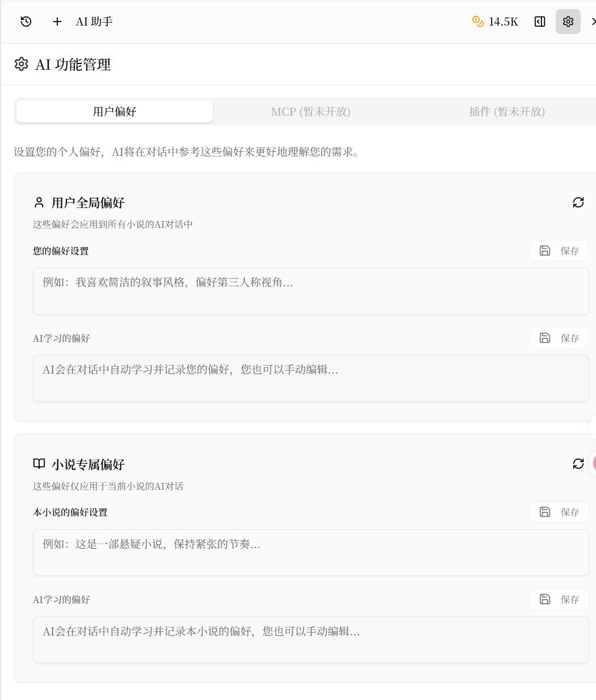Toggle the side panel layout icon
Image resolution: width=596 pixels, height=700 pixels.
[540, 22]
